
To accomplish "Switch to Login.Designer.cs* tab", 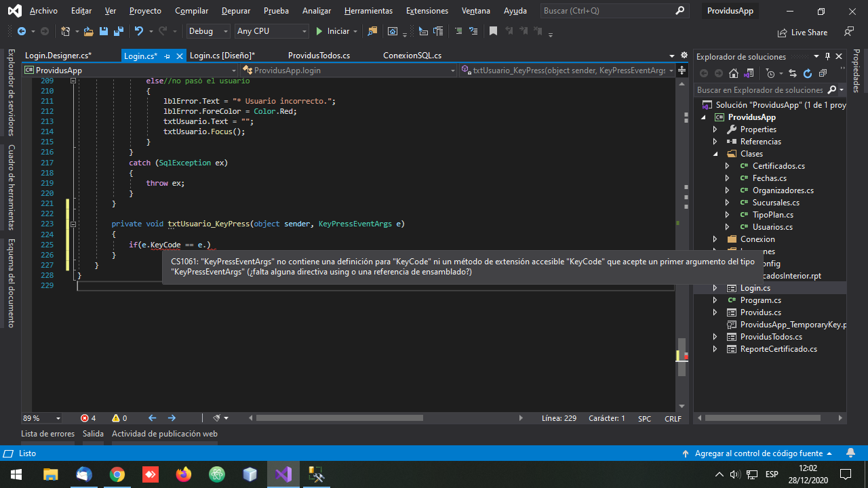I will (x=58, y=56).
